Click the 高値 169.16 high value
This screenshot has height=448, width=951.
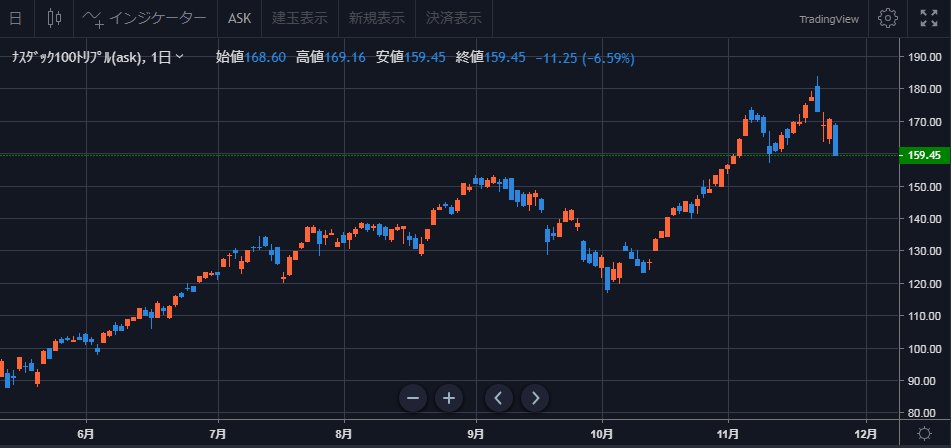pos(331,58)
